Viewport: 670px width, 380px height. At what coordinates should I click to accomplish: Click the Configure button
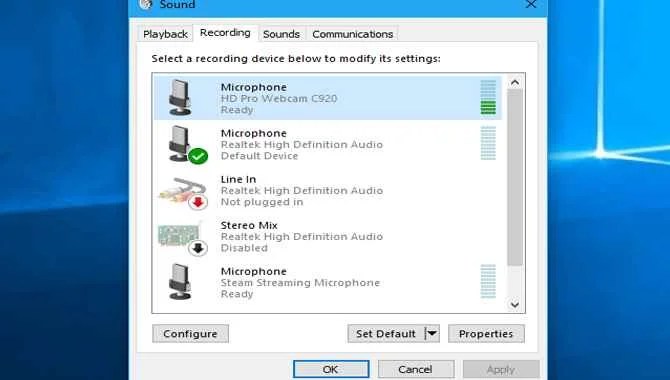[x=190, y=334]
